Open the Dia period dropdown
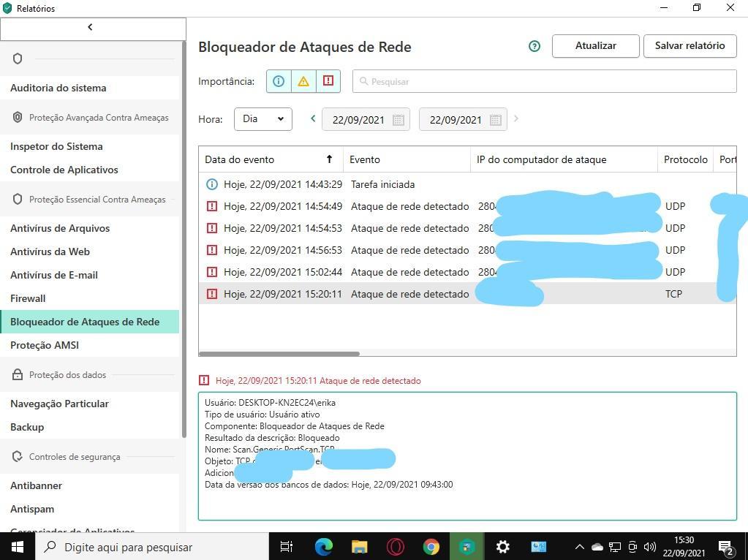This screenshot has height=560, width=748. (x=262, y=119)
